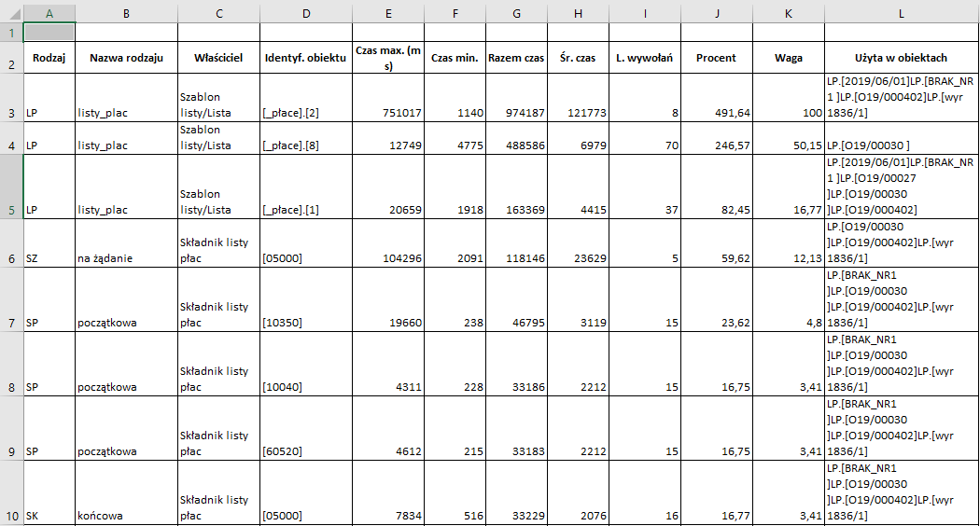
Task: Click the 'Czas max. (ms)' header cell
Action: (388, 58)
